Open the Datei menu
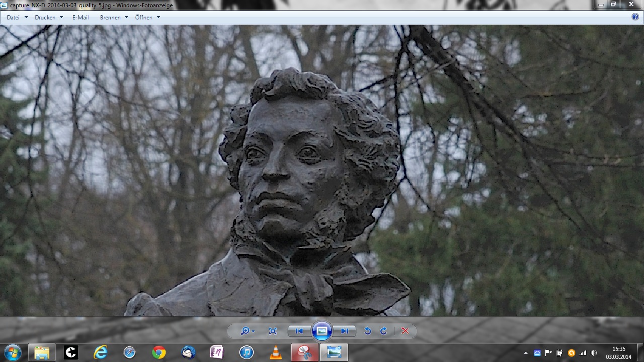 tap(13, 17)
